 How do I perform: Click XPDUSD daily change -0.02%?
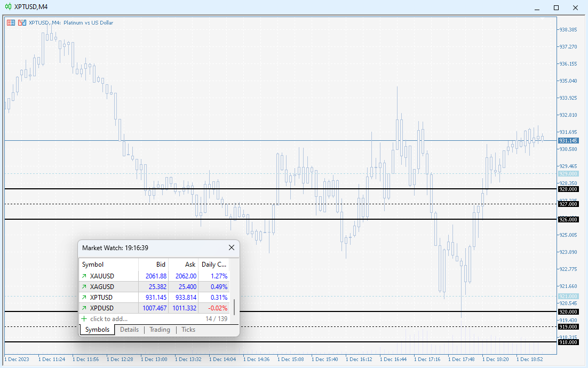click(218, 308)
